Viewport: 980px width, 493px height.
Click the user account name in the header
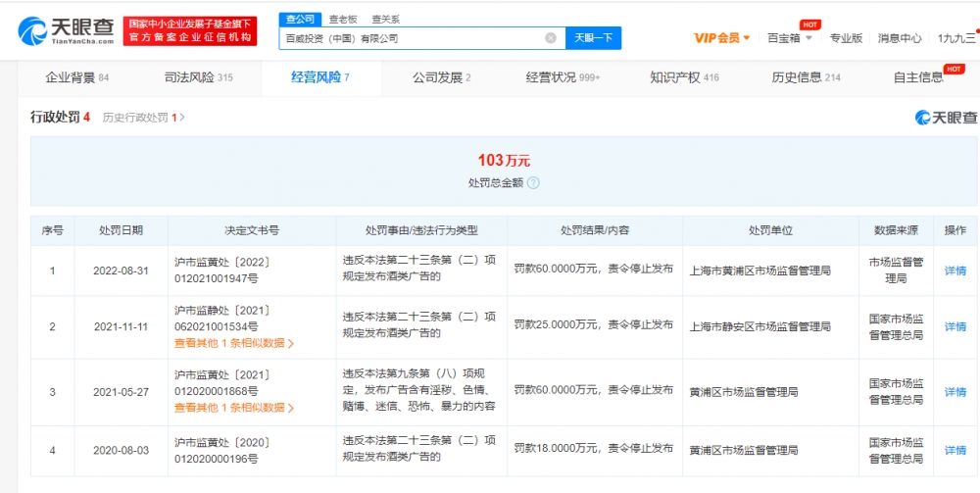point(956,38)
